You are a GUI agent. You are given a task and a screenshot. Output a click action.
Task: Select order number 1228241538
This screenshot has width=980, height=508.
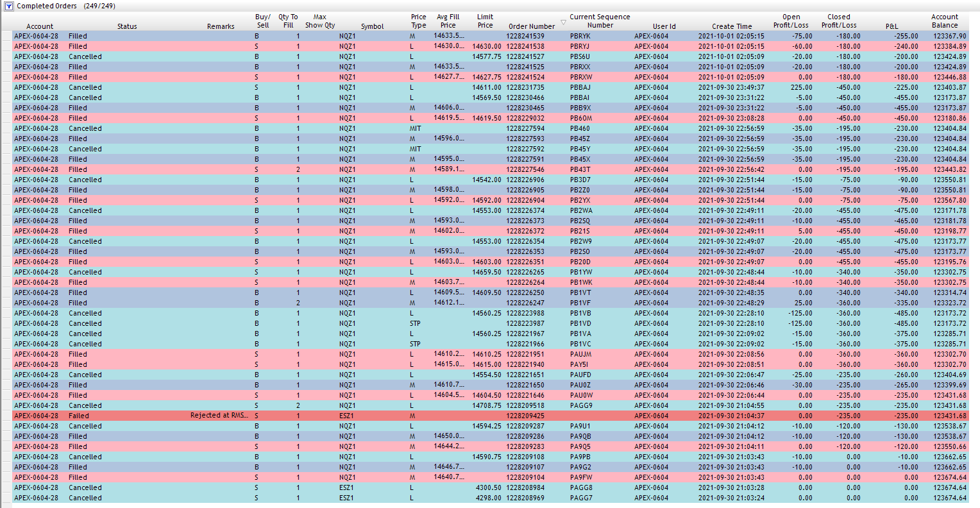coord(525,46)
